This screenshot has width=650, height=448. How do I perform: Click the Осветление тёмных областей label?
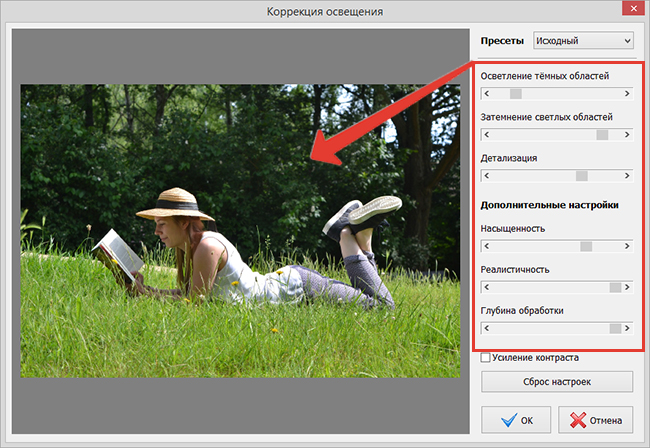click(x=545, y=76)
